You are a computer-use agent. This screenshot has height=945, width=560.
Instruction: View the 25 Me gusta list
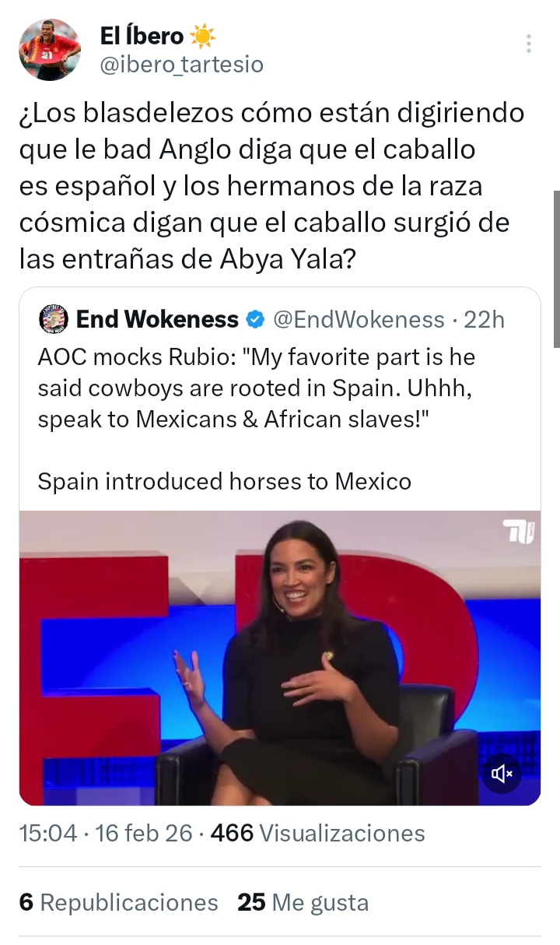click(303, 902)
